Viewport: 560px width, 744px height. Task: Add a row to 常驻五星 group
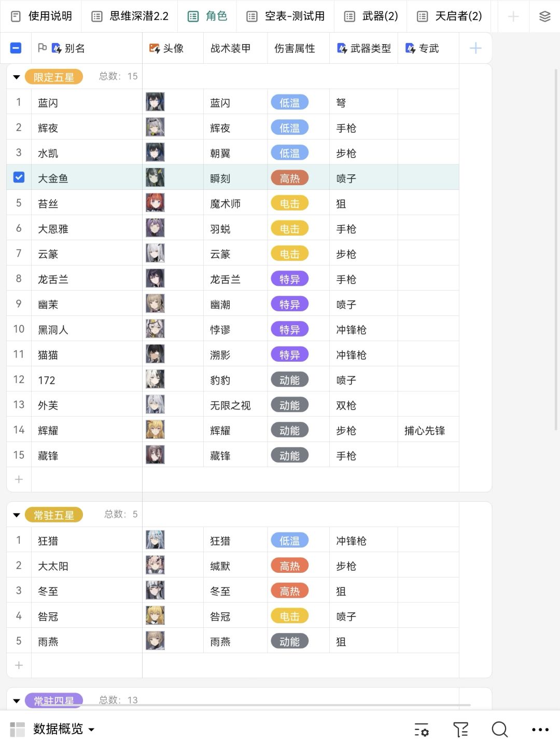click(19, 665)
